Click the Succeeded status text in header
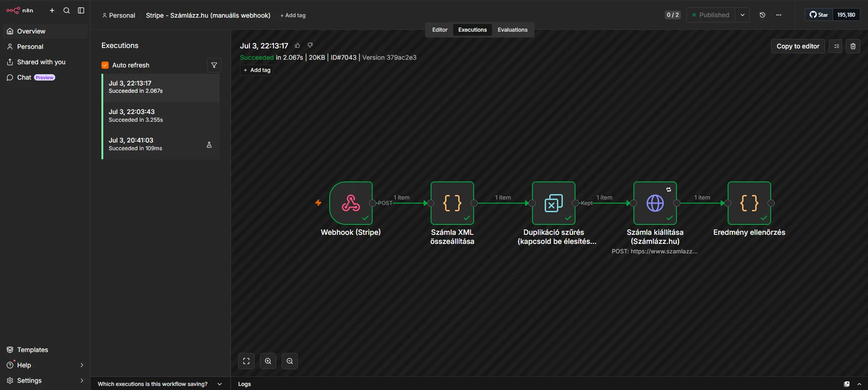 (257, 57)
